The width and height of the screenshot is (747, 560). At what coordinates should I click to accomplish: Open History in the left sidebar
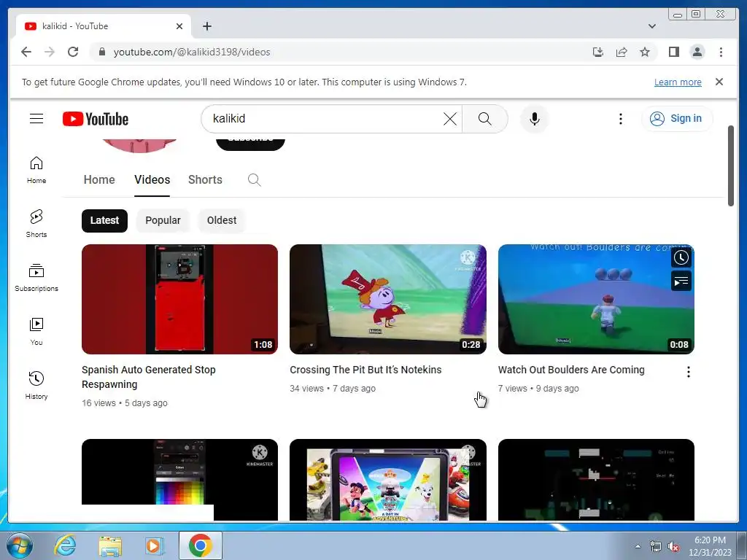tap(36, 385)
